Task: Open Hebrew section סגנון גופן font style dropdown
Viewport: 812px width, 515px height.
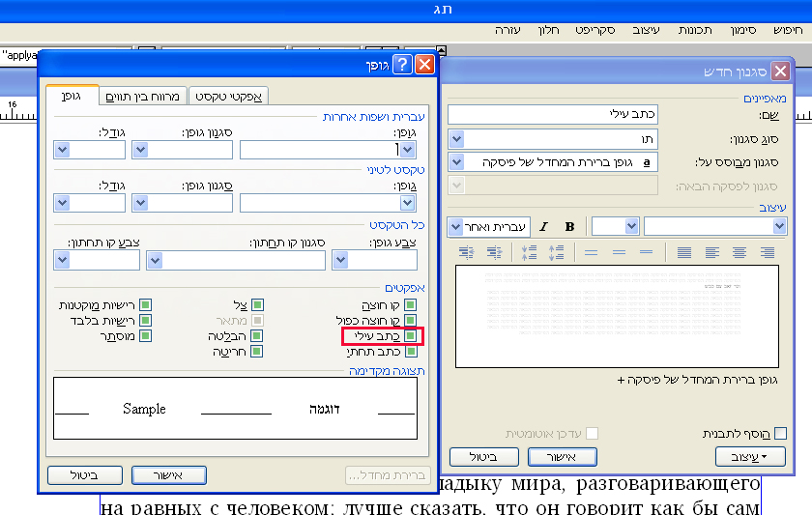Action: tap(140, 150)
